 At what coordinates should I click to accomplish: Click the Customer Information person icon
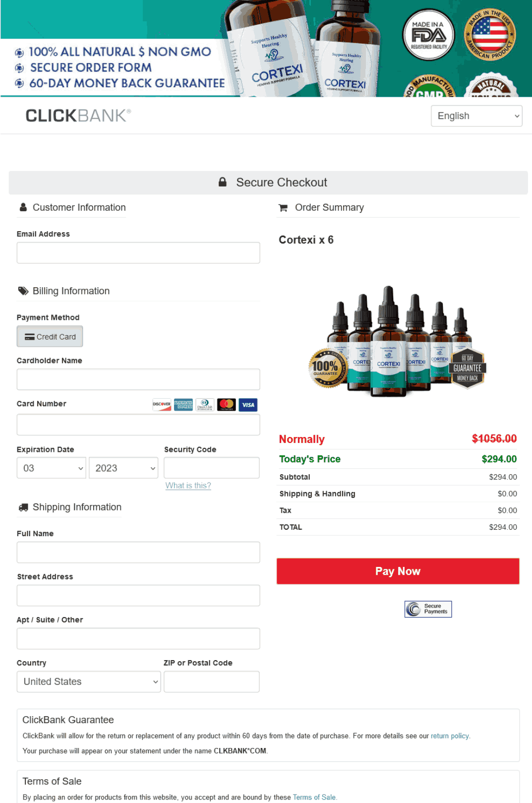[x=23, y=207]
